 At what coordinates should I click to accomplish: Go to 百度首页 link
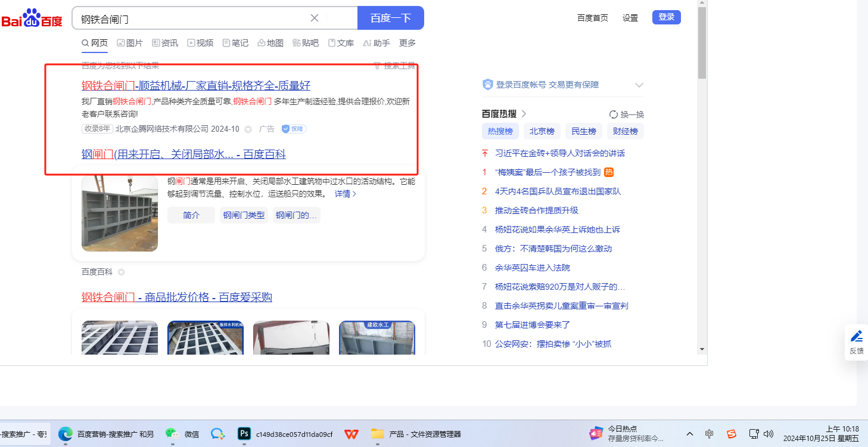(x=593, y=18)
